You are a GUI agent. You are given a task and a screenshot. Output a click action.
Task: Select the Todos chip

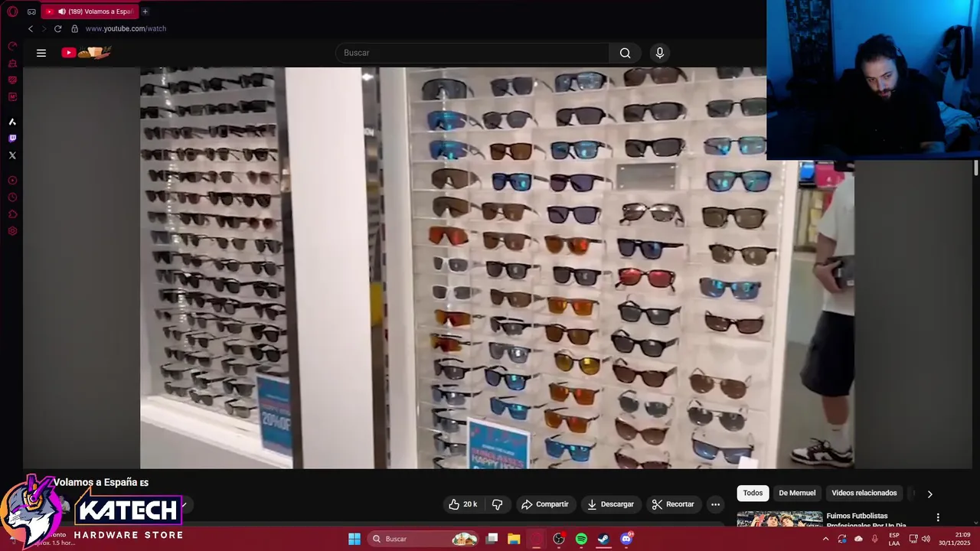pyautogui.click(x=753, y=493)
